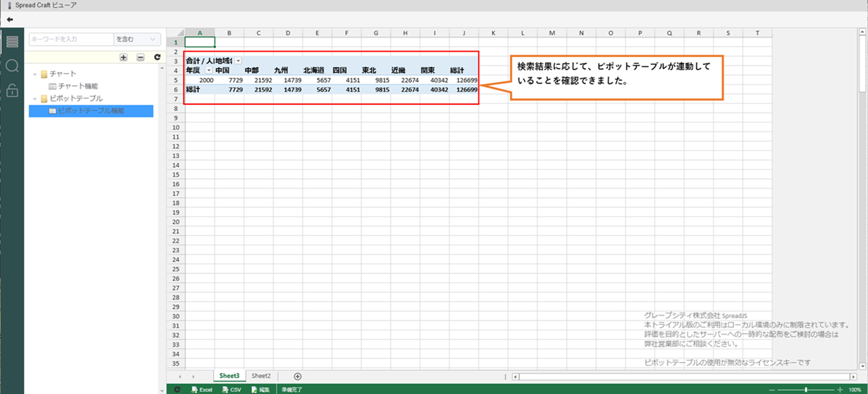
Task: Open the list menu icon in sidebar
Action: tap(12, 42)
